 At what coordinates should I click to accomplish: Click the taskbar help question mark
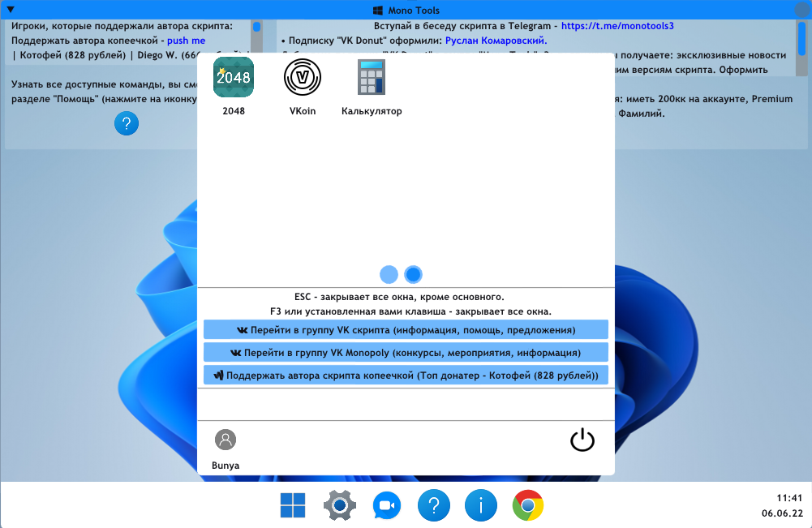coord(434,505)
